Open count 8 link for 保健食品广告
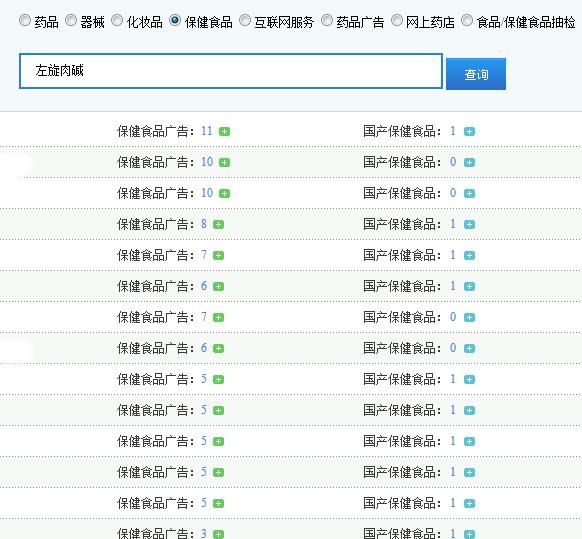The height and width of the screenshot is (539, 582). click(x=203, y=224)
